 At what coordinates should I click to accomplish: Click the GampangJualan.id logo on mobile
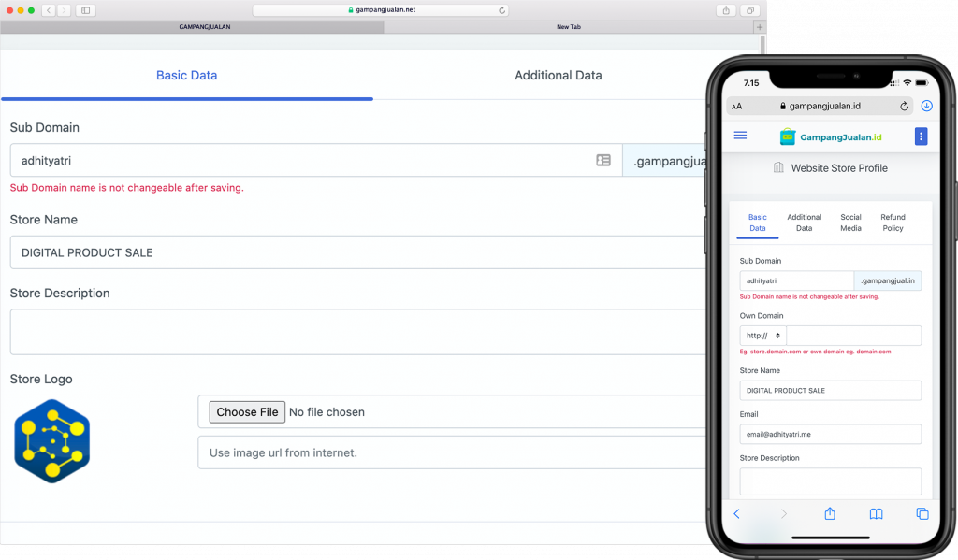coord(831,136)
